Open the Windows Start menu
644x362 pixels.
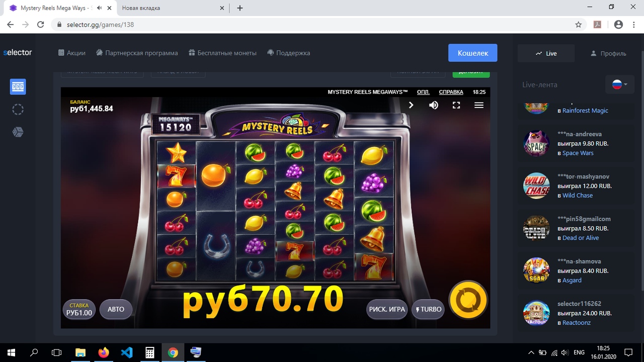(x=11, y=352)
